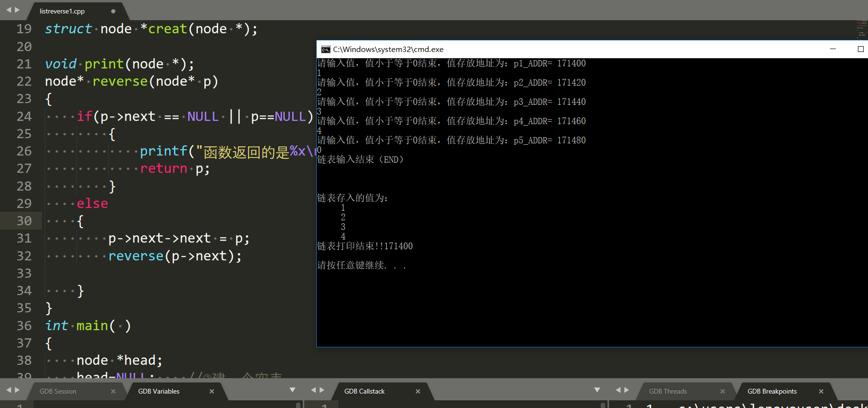Click the C:\Windows\system32\cmd.exe title text

click(388, 49)
